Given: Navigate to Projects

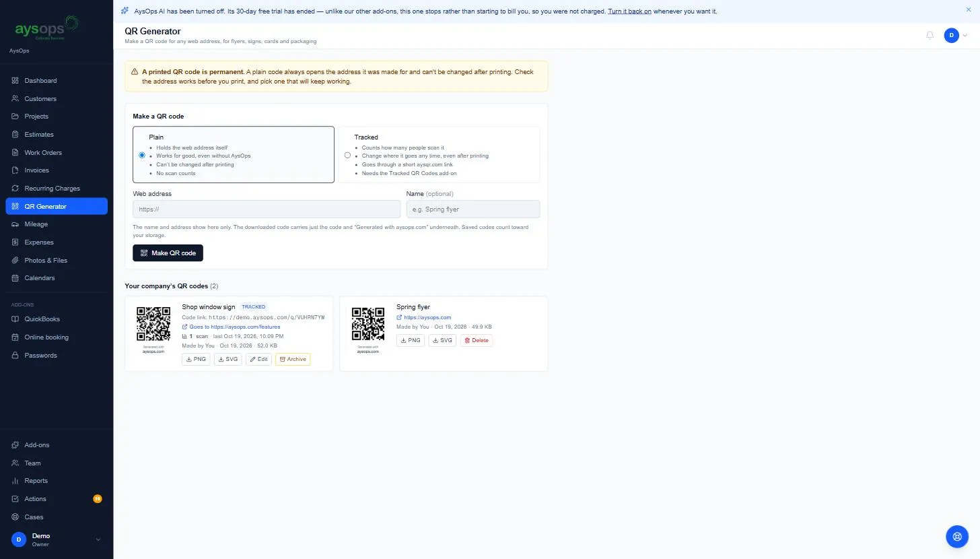Looking at the screenshot, I should 57,117.
